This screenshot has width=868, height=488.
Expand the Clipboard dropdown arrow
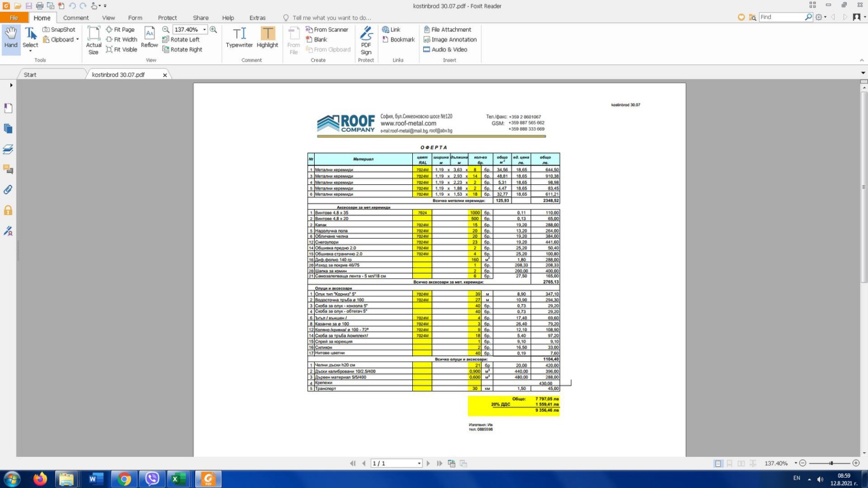point(78,40)
